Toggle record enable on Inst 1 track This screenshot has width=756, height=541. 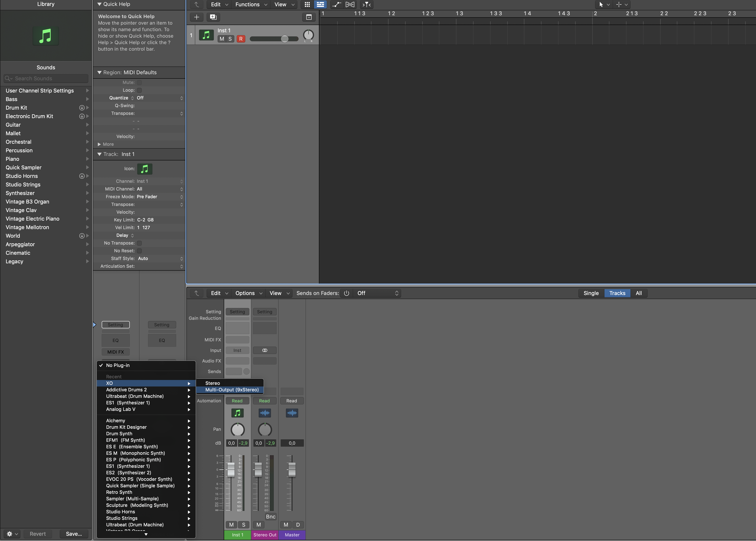click(241, 39)
